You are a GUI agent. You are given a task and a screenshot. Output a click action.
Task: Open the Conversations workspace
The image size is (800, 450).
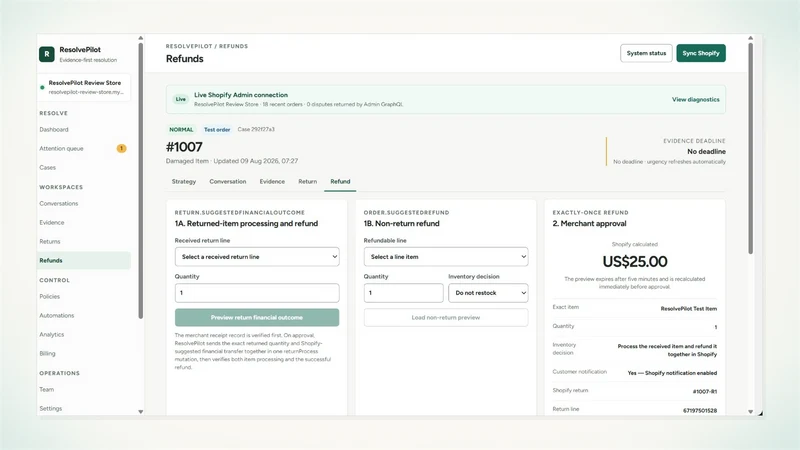click(x=59, y=204)
